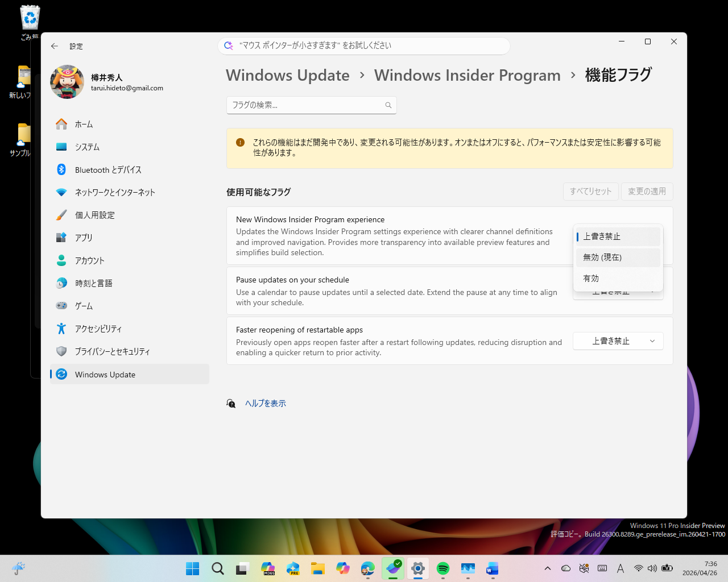Expand the hidden icons chevron in system tray
The width and height of the screenshot is (728, 582).
point(547,568)
